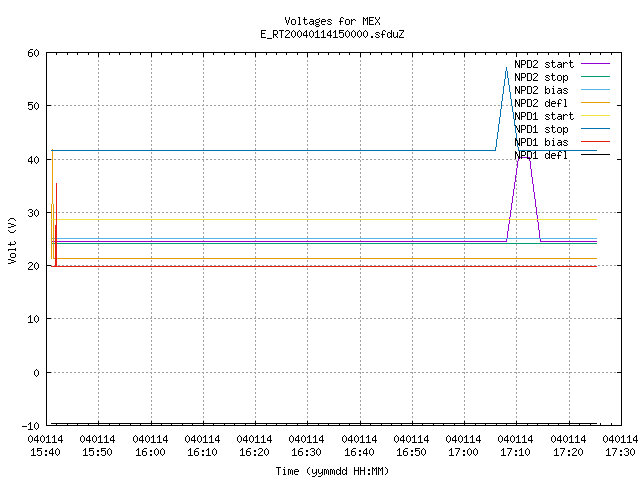
Task: Click the 'NPD2 stop' legend label
Action: (541, 77)
